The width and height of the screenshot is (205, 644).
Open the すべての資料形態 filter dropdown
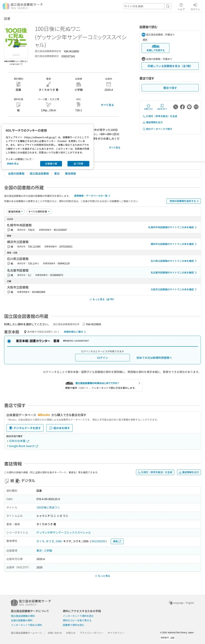click(39, 211)
